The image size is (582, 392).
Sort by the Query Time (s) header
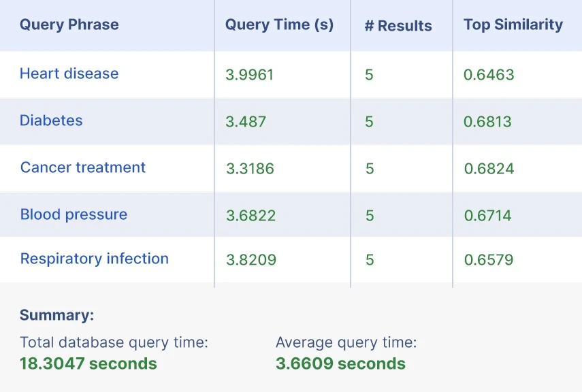tap(279, 25)
